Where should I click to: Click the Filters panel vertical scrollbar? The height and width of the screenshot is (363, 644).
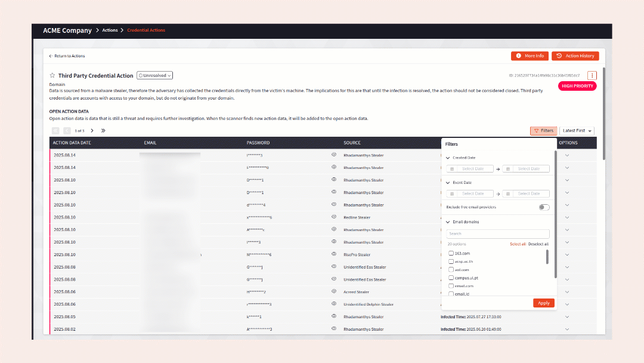[x=556, y=215]
